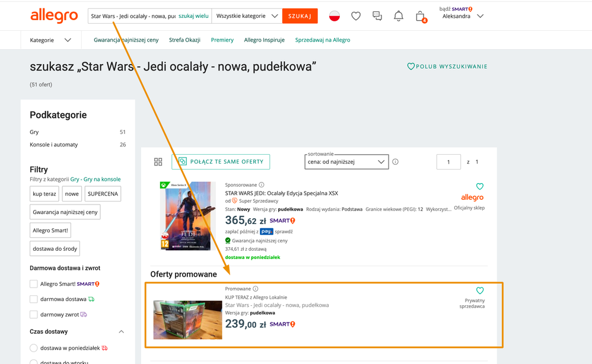The width and height of the screenshot is (592, 364).
Task: Click the SMART badge by 365,62 zł
Action: 282,221
